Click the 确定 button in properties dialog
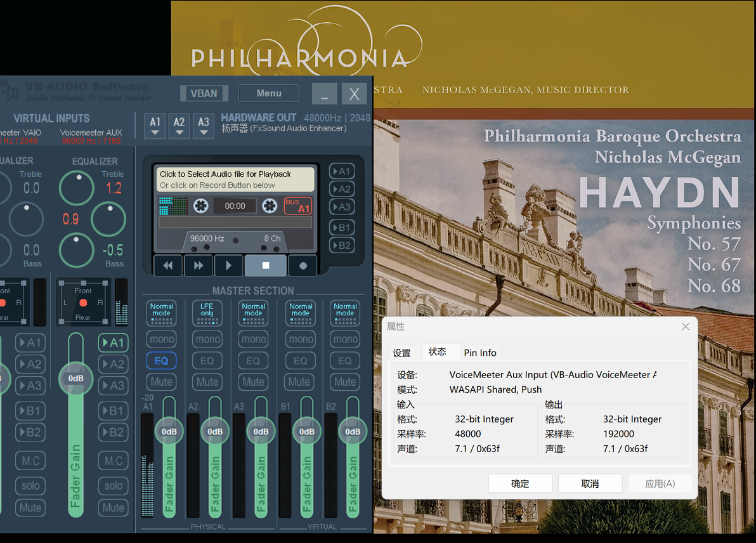This screenshot has height=543, width=756. (x=520, y=483)
